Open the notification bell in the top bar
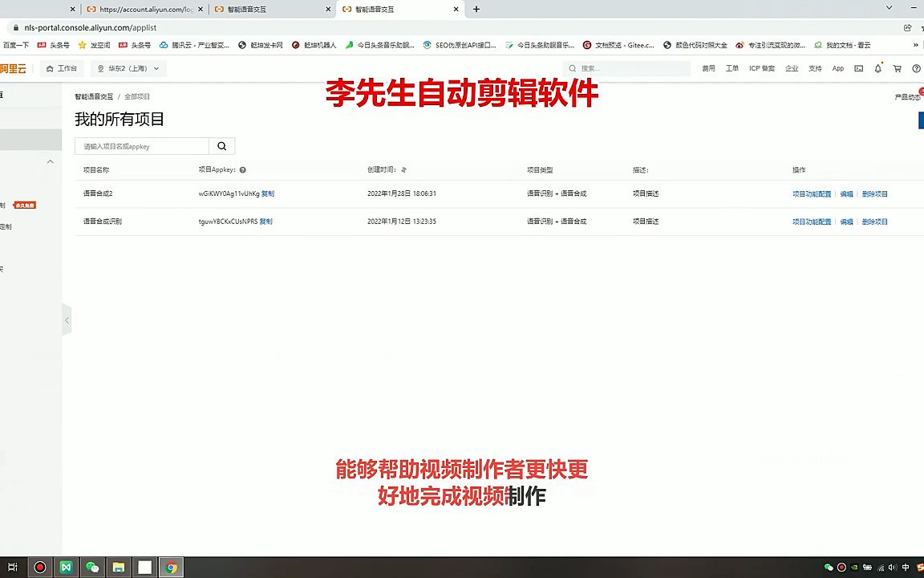This screenshot has height=578, width=924. tap(877, 68)
